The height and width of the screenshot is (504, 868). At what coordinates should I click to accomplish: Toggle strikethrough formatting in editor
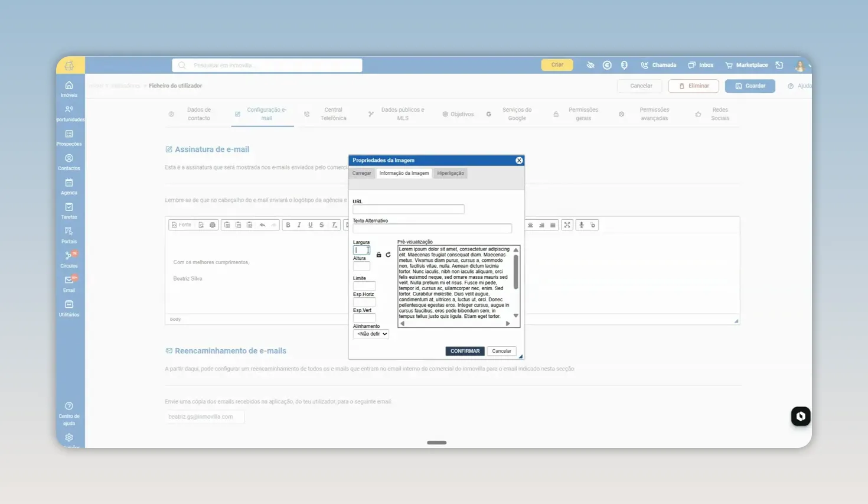tap(321, 225)
